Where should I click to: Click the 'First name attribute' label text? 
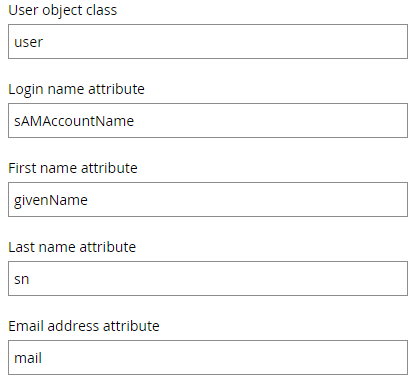pos(73,168)
